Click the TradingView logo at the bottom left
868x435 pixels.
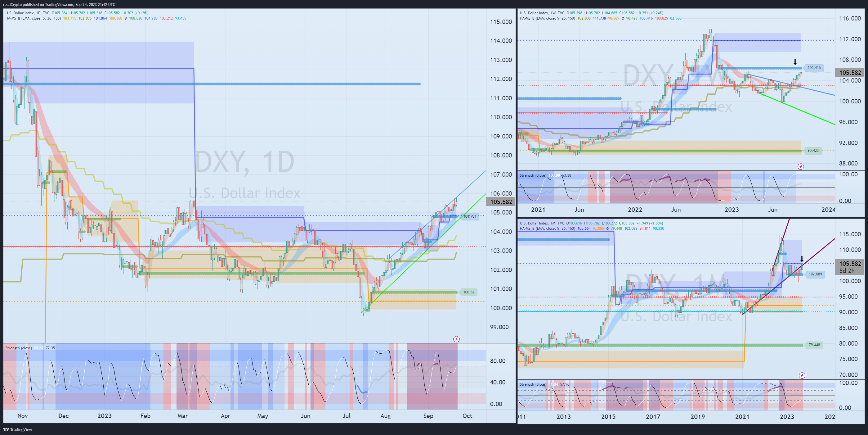(18, 429)
